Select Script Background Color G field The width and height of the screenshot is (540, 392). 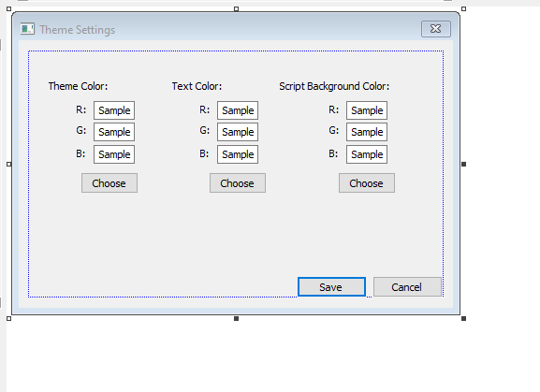367,132
